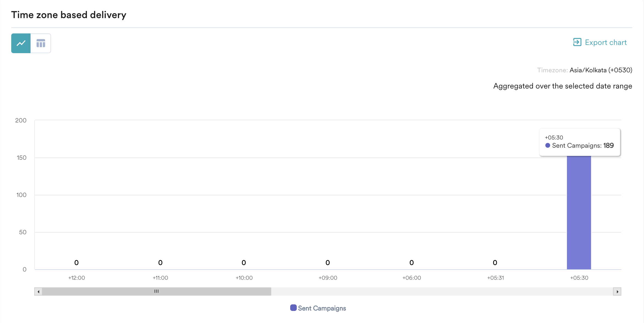Switch to the table view
This screenshot has width=644, height=323.
click(41, 43)
